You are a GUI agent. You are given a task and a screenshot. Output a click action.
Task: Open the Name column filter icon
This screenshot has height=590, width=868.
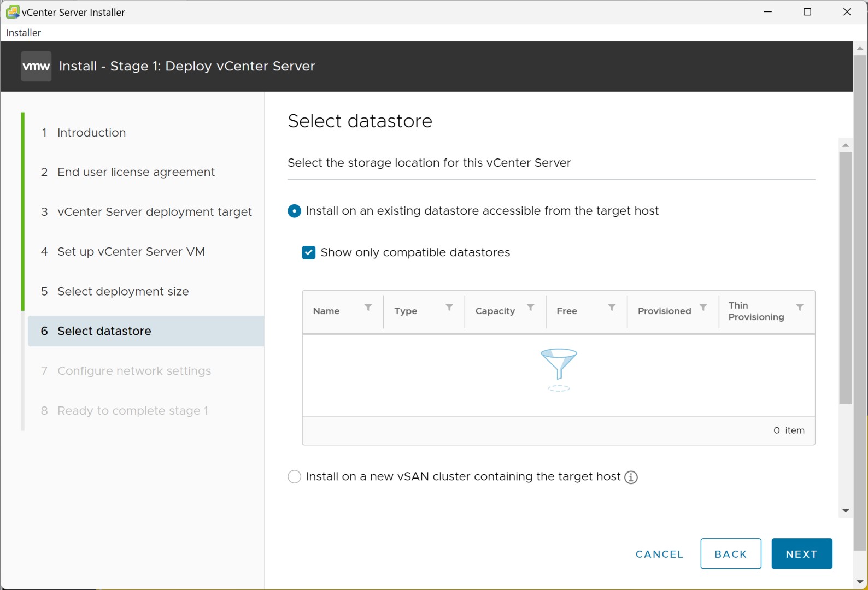(x=368, y=308)
